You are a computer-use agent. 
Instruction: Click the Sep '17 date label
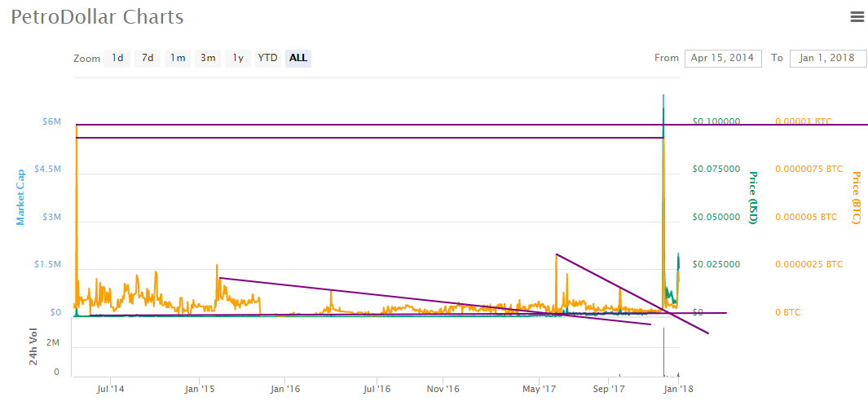click(608, 389)
